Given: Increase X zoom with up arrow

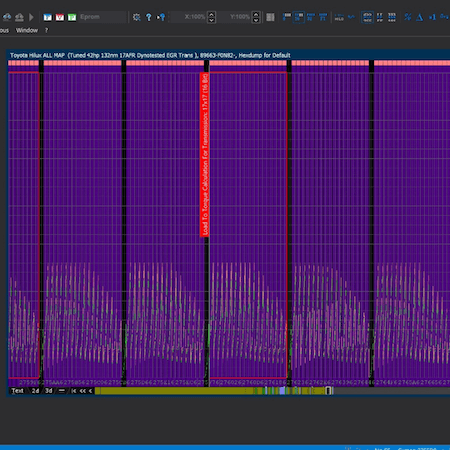Looking at the screenshot, I should 211,14.
